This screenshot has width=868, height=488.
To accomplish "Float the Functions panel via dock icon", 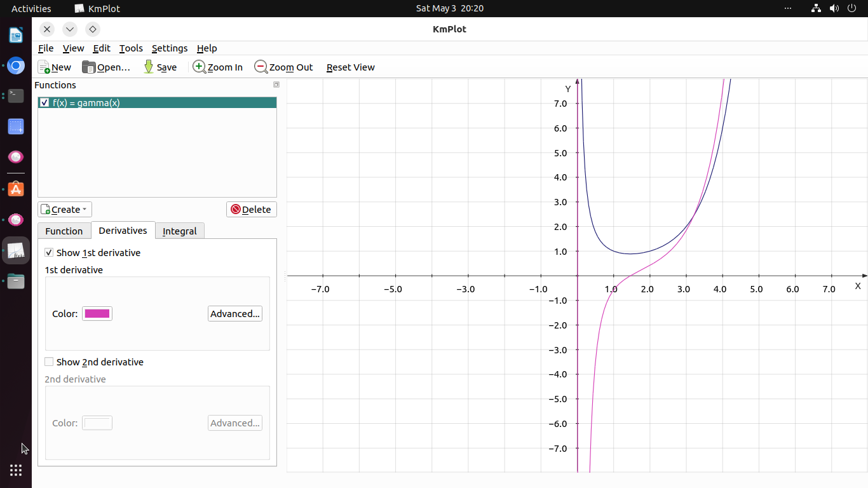I will coord(276,85).
